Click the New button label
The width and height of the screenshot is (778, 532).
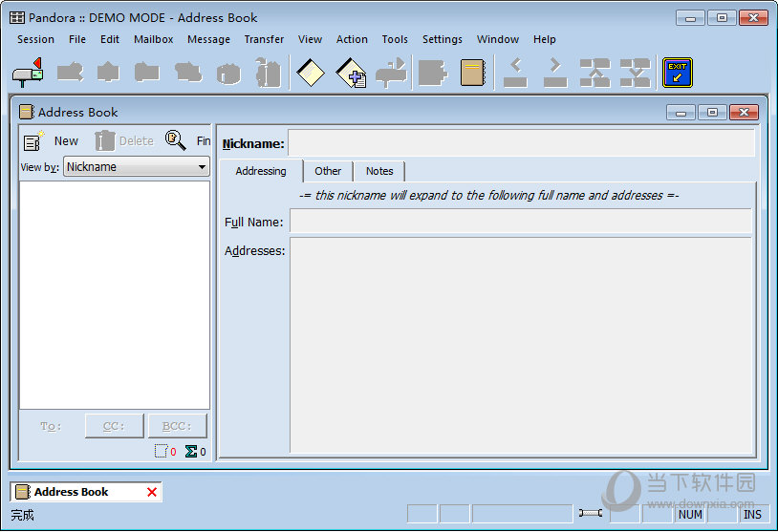(x=66, y=141)
